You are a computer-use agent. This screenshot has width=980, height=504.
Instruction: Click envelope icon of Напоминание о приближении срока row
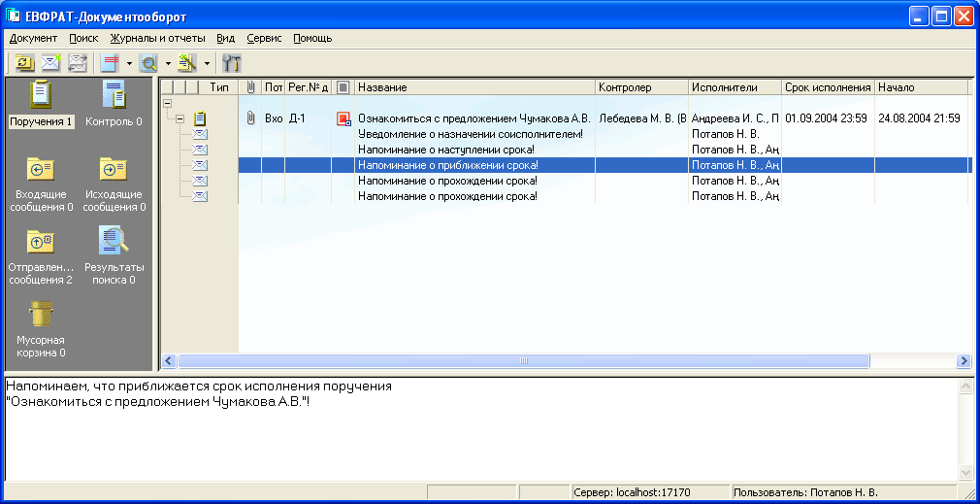pos(200,165)
